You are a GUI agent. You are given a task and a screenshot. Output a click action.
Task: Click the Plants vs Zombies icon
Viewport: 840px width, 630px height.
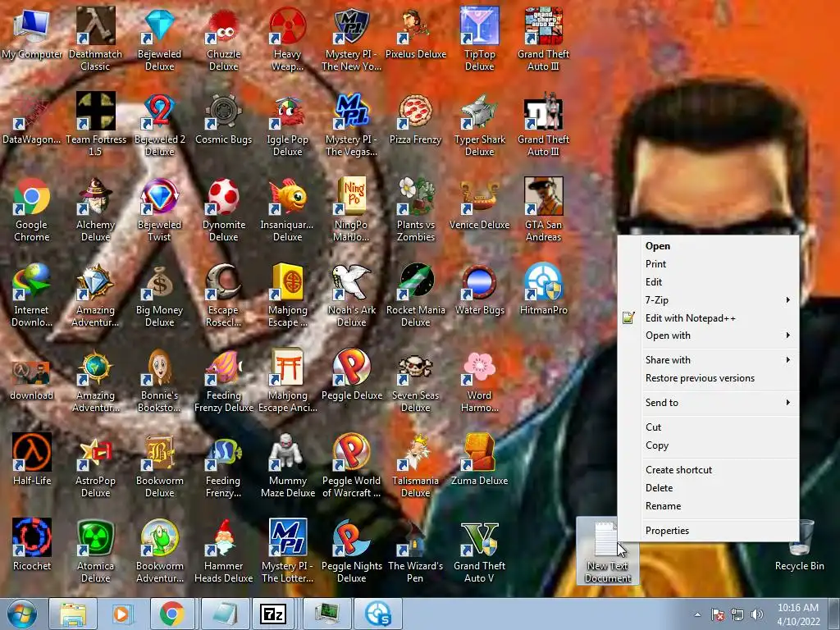[x=416, y=209]
